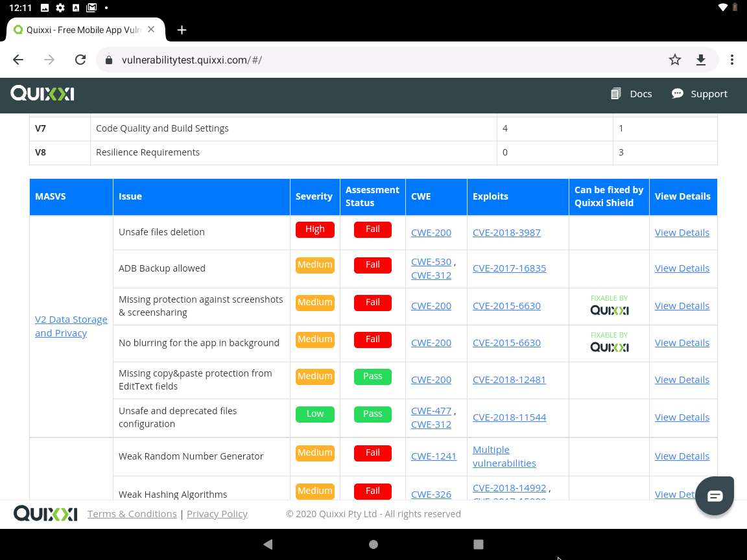This screenshot has width=747, height=560.
Task: Open the chat widget bubble
Action: [714, 495]
